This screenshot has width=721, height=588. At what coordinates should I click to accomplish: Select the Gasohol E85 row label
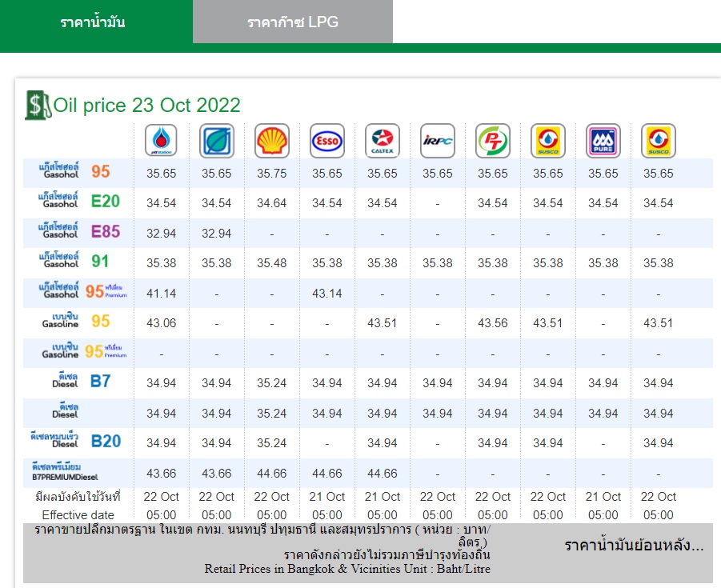tap(79, 230)
